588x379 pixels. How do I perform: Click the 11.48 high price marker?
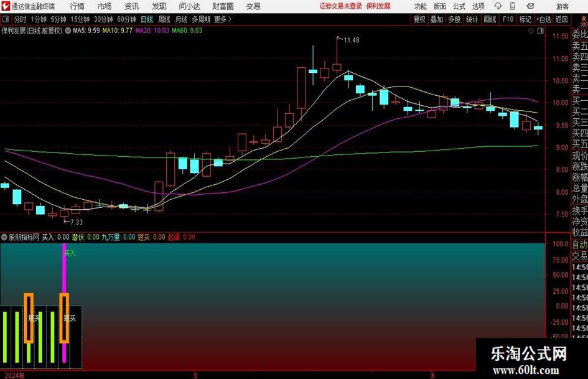point(352,40)
